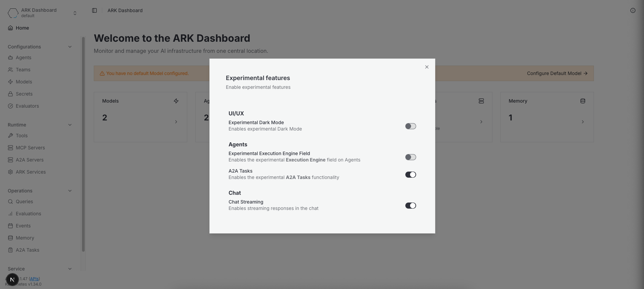Click lightning icon on Models card
Screen dimensions: 644x289
point(176,101)
